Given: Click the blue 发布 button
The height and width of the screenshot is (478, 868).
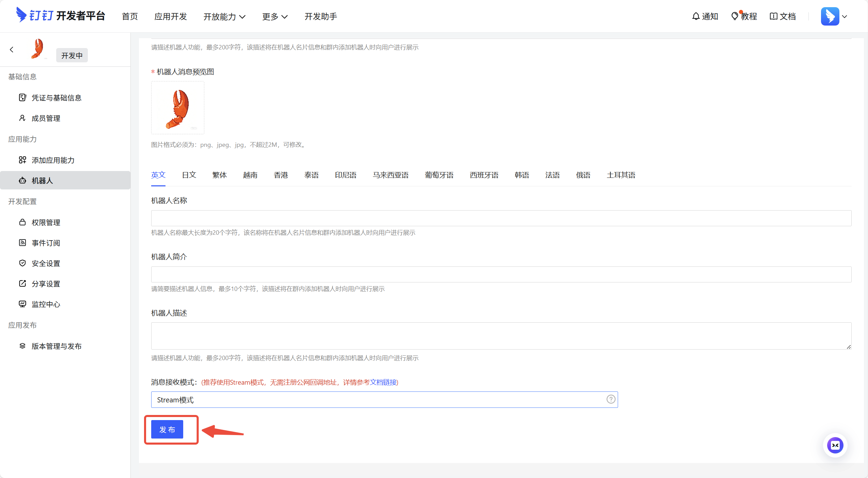Looking at the screenshot, I should point(167,429).
